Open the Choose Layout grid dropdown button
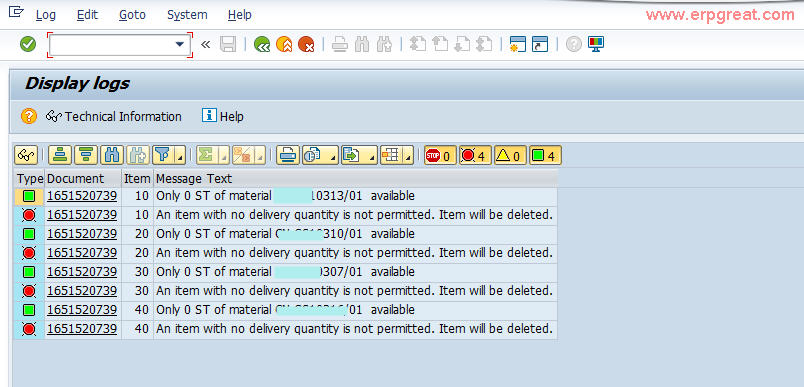This screenshot has width=804, height=387. [396, 155]
